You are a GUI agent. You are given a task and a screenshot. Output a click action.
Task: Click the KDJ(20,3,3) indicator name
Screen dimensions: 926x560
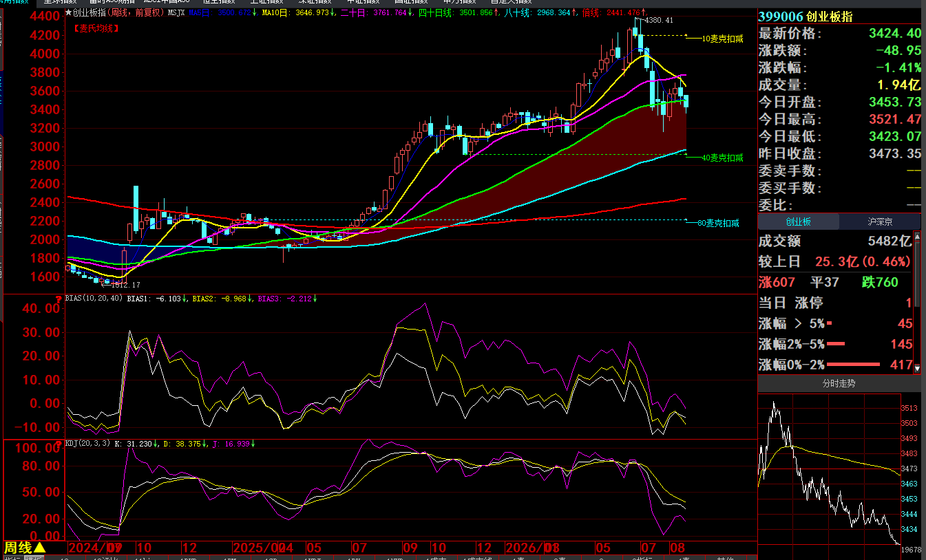[87, 444]
